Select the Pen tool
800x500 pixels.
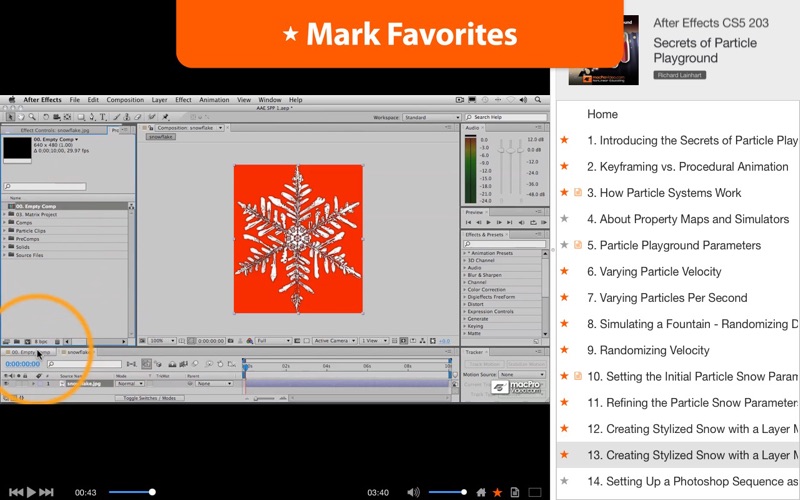pos(92,117)
